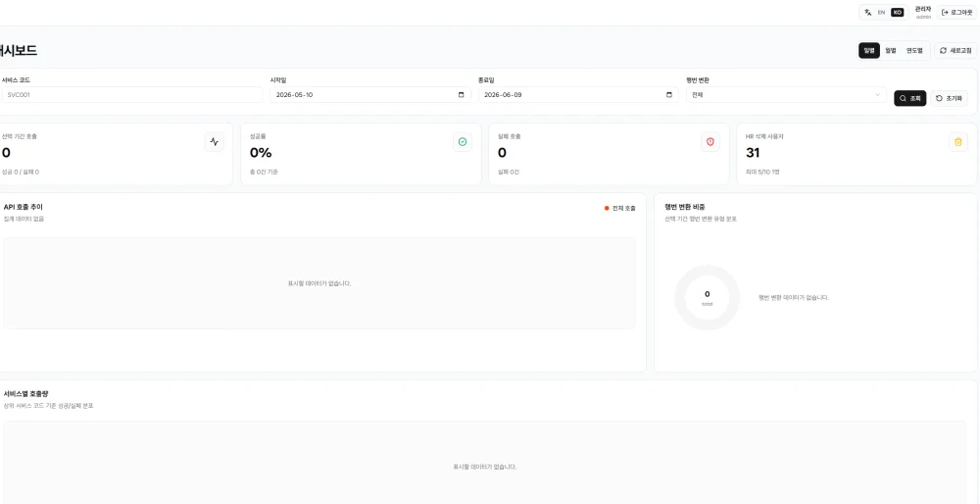Screen dimensions: 980x504
Task: Switch to the 연도별 yearly tab
Action: coord(914,51)
